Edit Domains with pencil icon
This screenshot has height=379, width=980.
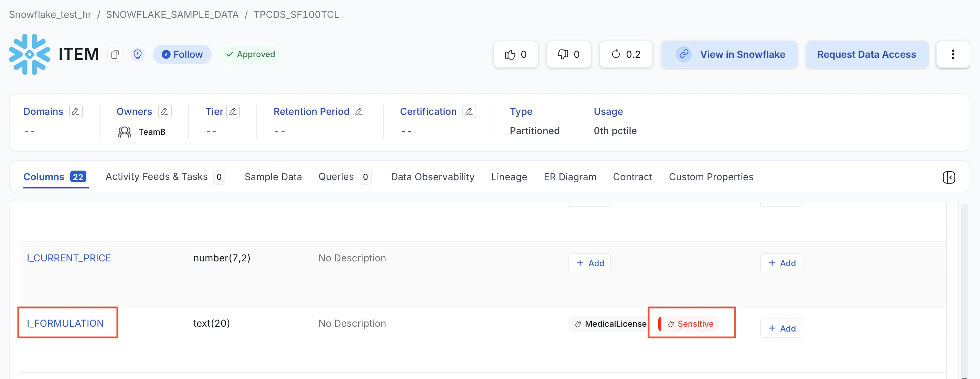(76, 111)
